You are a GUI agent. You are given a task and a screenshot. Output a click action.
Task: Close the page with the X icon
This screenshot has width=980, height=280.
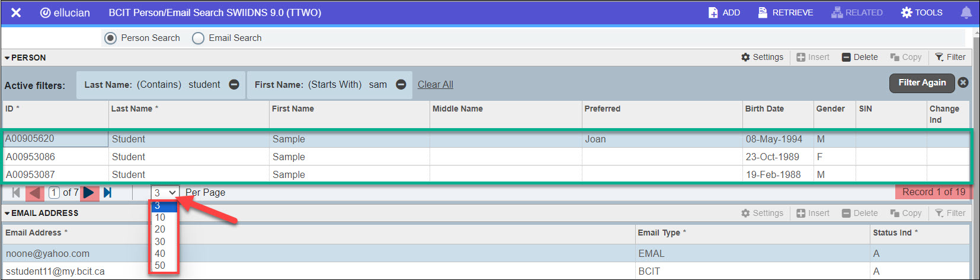click(16, 12)
